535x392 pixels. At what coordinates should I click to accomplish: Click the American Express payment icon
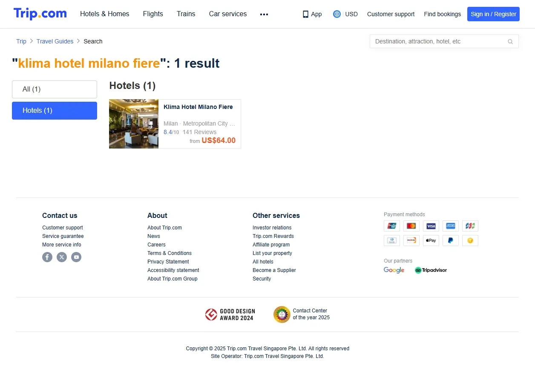[451, 226]
